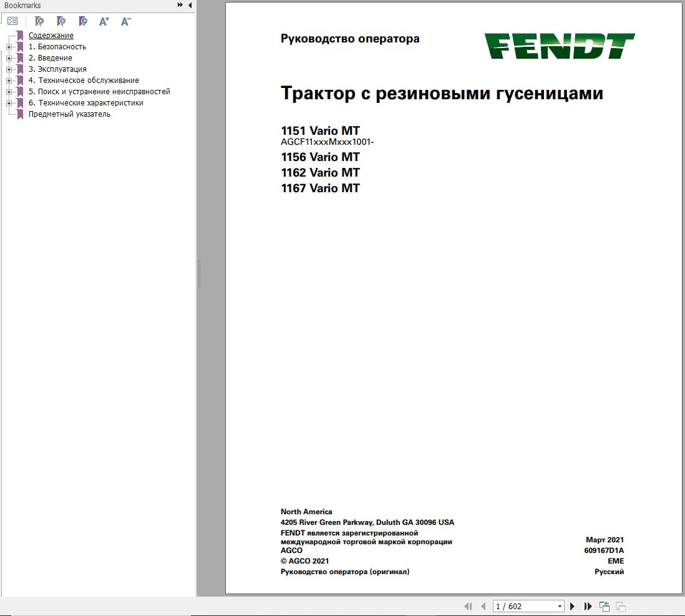
Task: Click the Bookmarks panel title
Action: (22, 5)
